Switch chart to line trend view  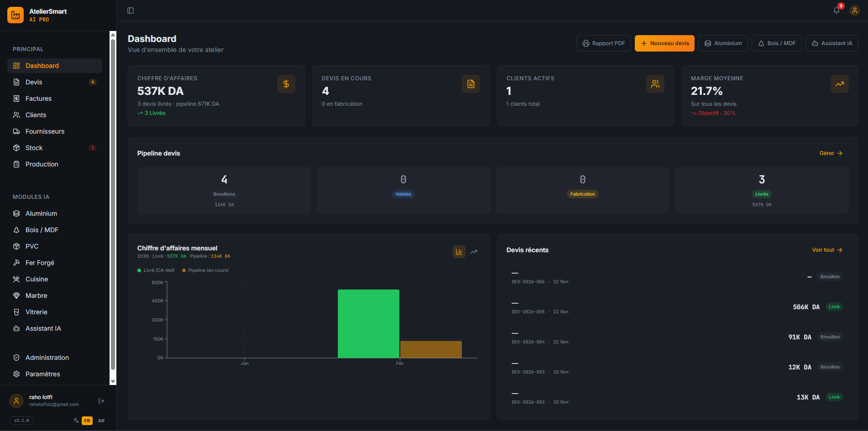(474, 252)
